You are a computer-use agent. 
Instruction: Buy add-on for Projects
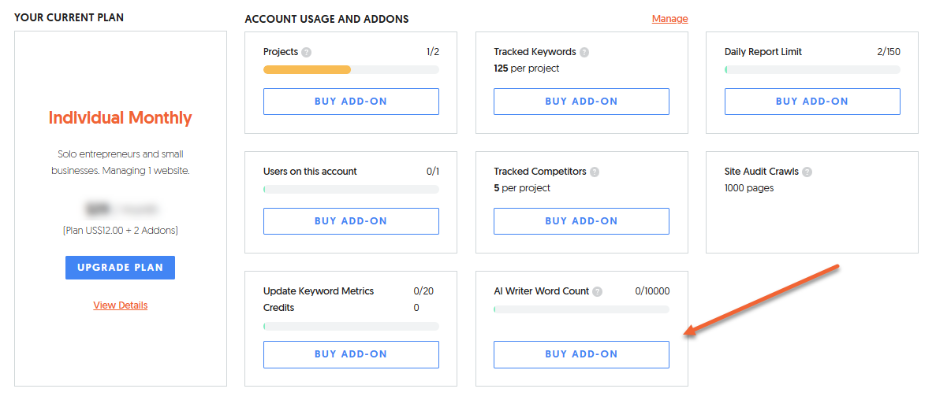pyautogui.click(x=351, y=102)
